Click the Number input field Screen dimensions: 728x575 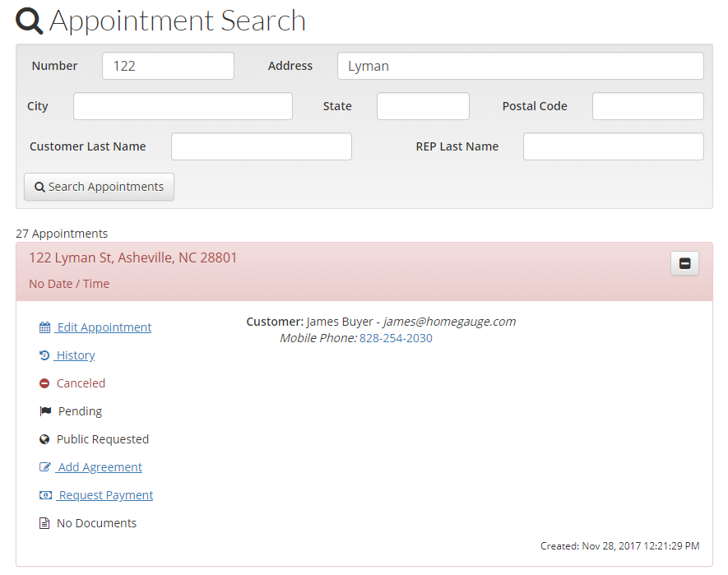168,66
